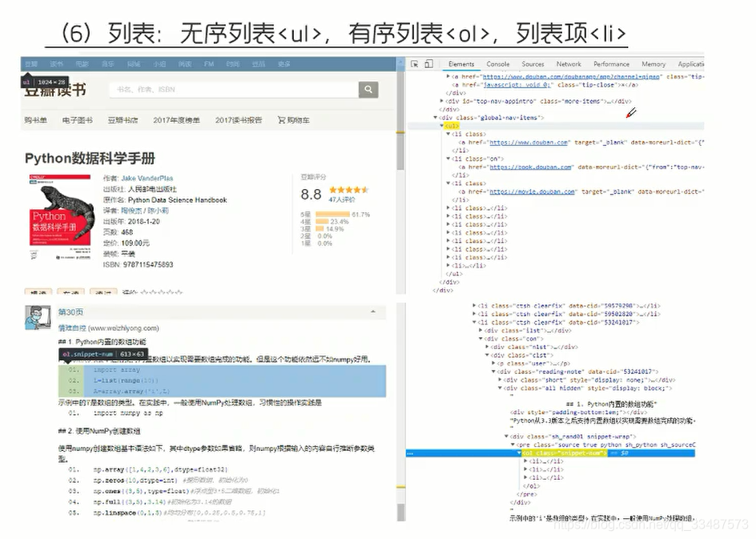Image resolution: width=756 pixels, height=539 pixels.
Task: Click the https://movie.douban.com href in DevTools
Action: (533, 191)
